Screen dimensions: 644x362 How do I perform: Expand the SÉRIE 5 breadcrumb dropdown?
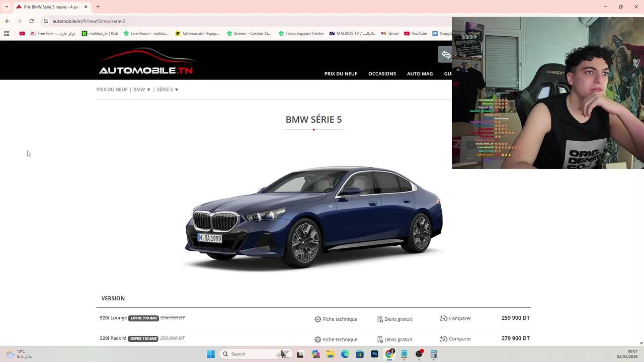tap(168, 89)
